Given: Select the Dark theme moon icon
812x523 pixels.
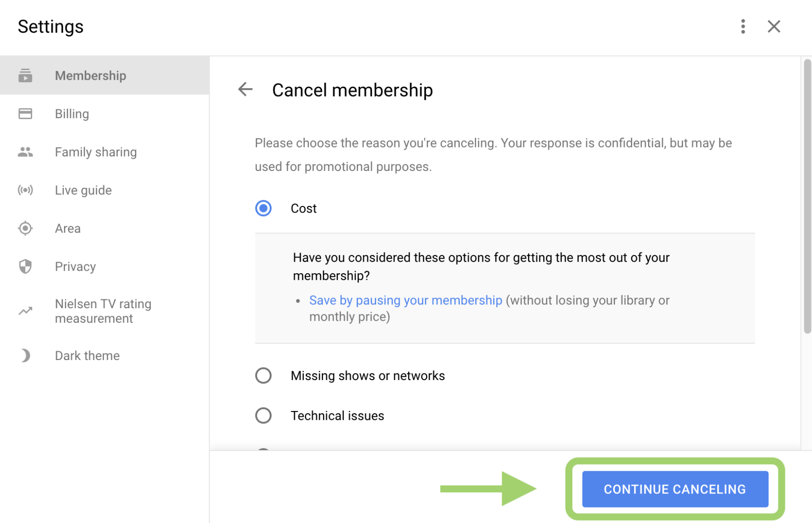Looking at the screenshot, I should tap(25, 355).
